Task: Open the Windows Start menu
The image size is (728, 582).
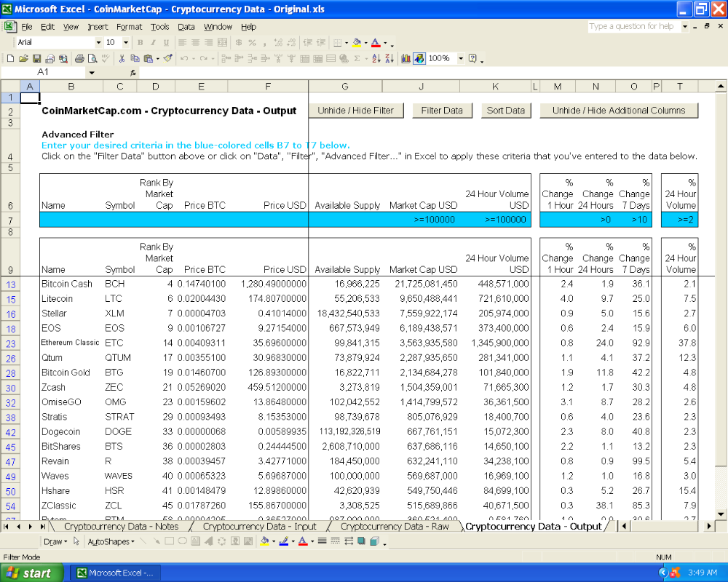Action: [32, 573]
